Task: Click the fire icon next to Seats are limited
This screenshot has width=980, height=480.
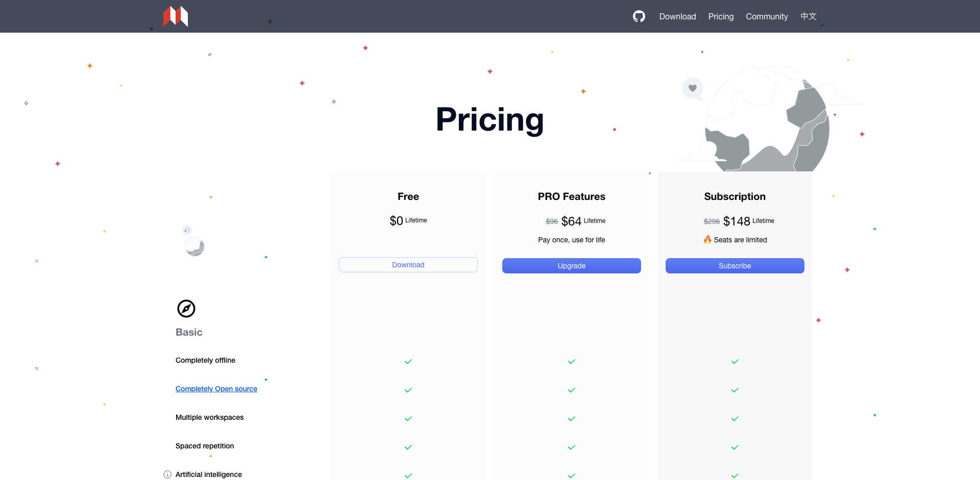Action: (x=707, y=239)
